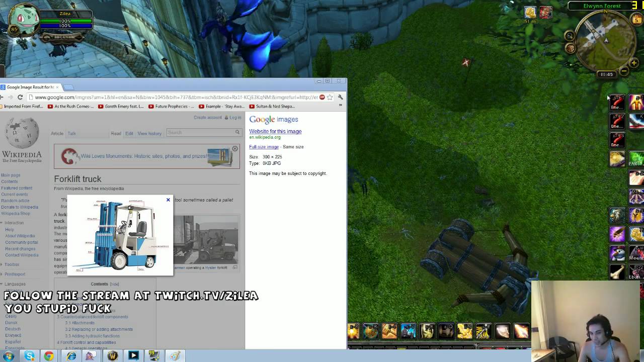Click the Wikipedia 'Create account' link

[x=208, y=118]
